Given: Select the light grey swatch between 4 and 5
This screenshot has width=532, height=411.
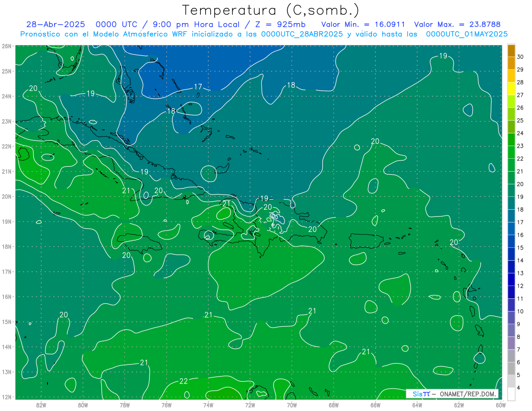Looking at the screenshot, I should coord(511,381).
